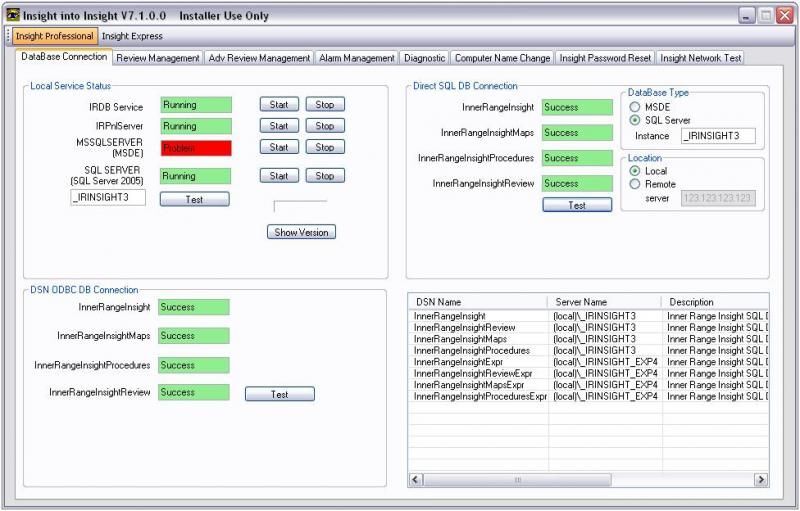The image size is (800, 511).
Task: Select Insight Express in the toolbar
Action: pos(132,36)
